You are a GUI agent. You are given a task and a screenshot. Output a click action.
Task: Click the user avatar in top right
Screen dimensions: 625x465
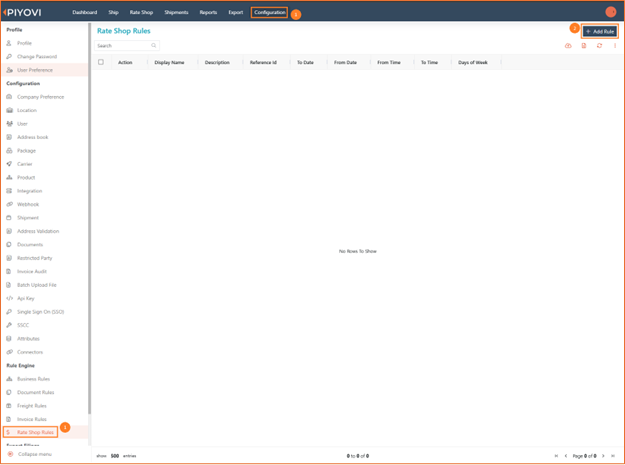tap(610, 12)
